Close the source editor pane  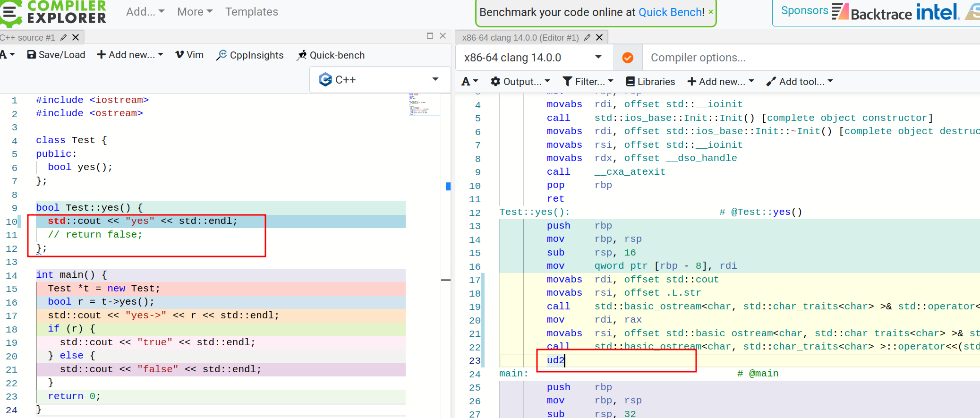click(x=443, y=36)
